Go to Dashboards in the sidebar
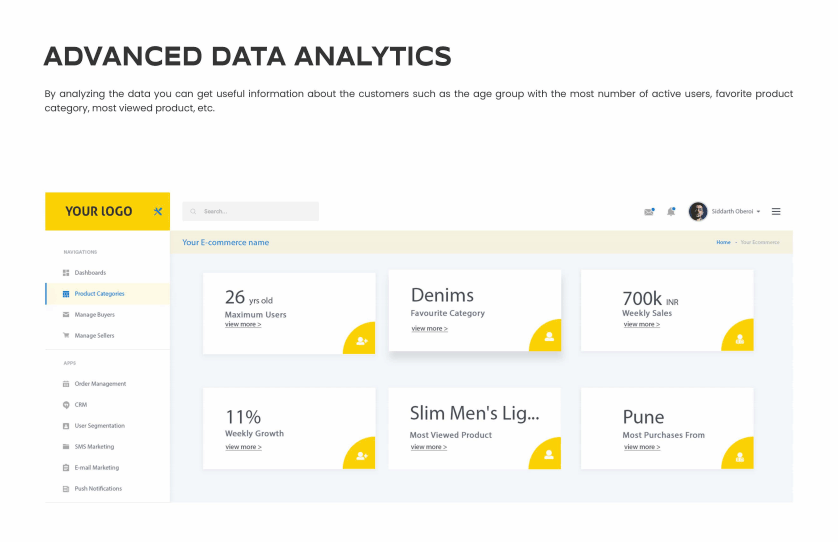Viewport: 838px width, 542px height. 90,272
